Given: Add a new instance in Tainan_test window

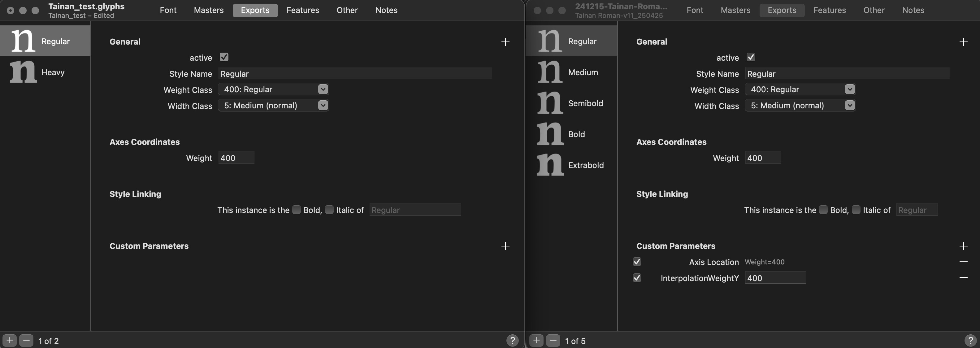Looking at the screenshot, I should [x=10, y=340].
